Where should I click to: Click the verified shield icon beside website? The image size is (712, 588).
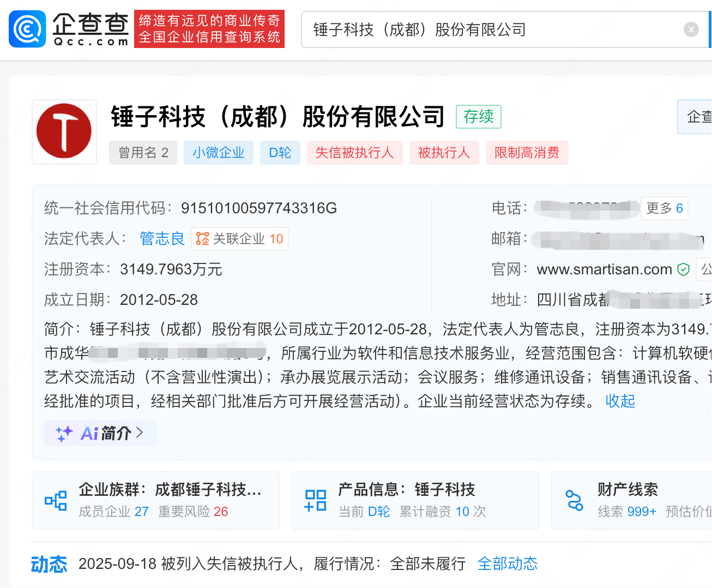(683, 269)
